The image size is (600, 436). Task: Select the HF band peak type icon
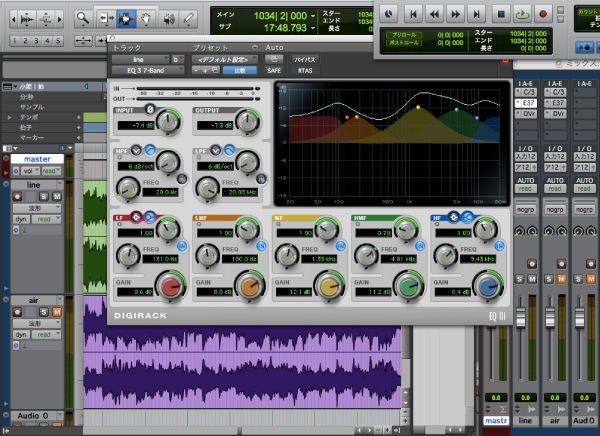click(453, 217)
